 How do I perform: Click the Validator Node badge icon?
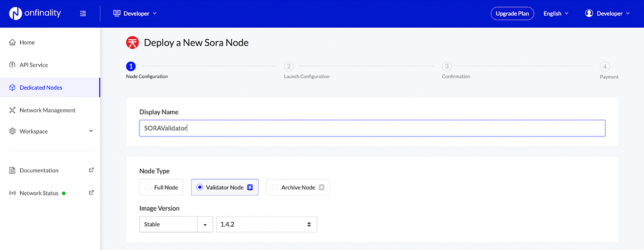tap(250, 187)
